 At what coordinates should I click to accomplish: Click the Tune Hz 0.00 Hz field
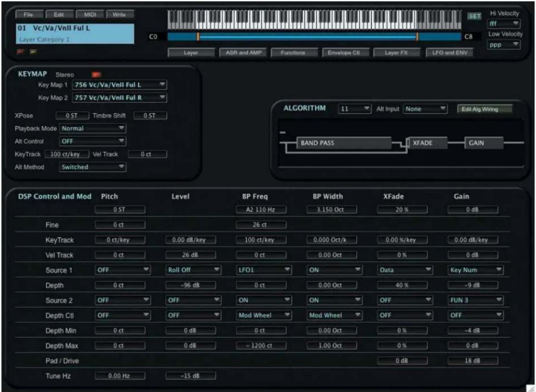point(120,375)
